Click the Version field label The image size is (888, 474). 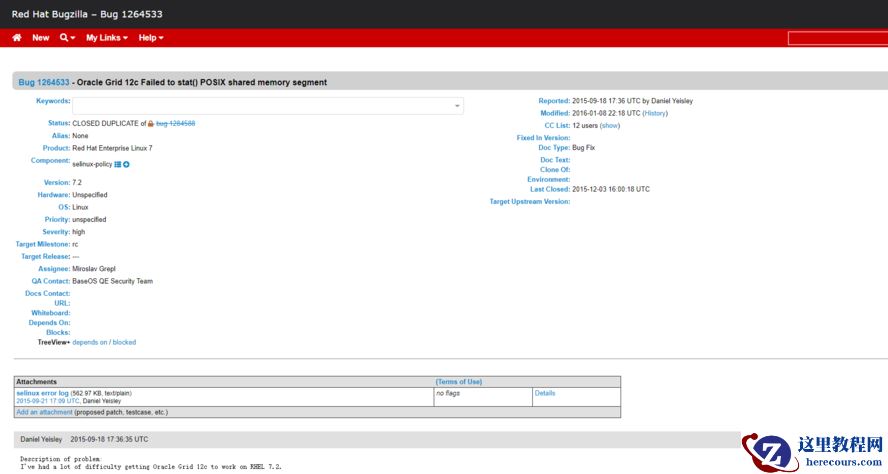[57, 182]
